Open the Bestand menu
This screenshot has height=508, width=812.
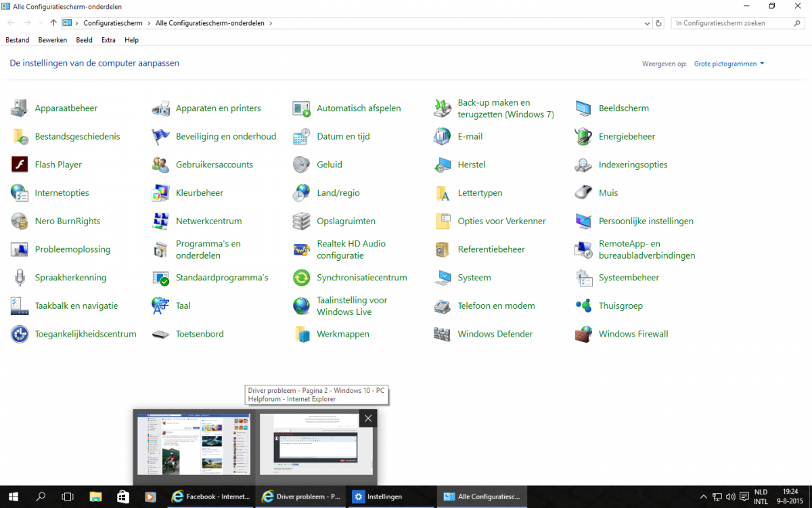click(x=18, y=40)
